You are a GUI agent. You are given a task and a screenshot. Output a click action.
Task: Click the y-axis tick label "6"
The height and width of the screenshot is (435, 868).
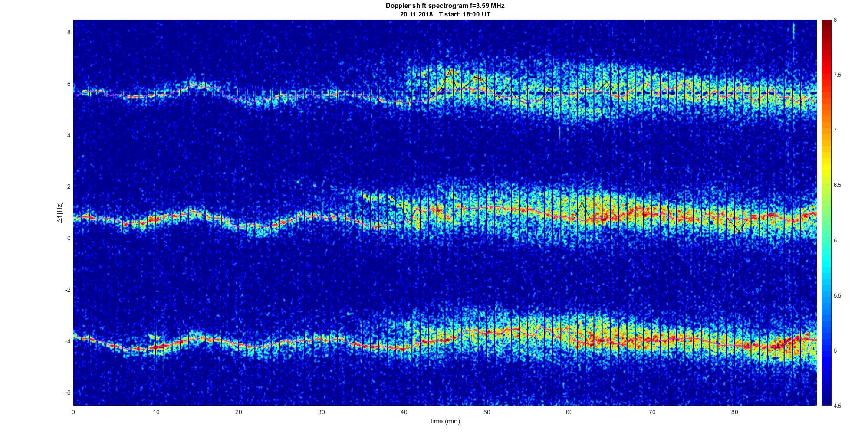pos(69,84)
